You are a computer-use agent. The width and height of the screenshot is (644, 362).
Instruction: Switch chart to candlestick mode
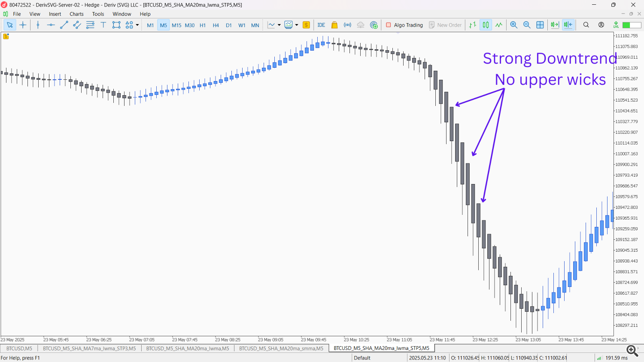[x=486, y=25]
